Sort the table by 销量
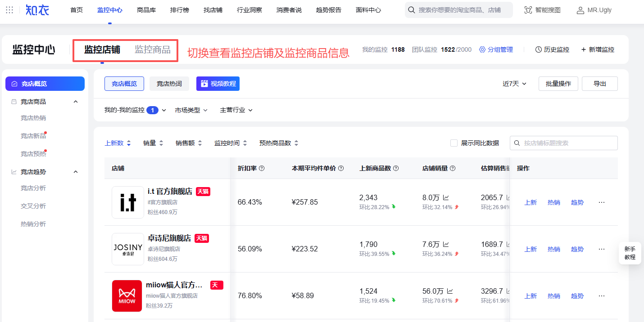The height and width of the screenshot is (322, 644). [154, 143]
